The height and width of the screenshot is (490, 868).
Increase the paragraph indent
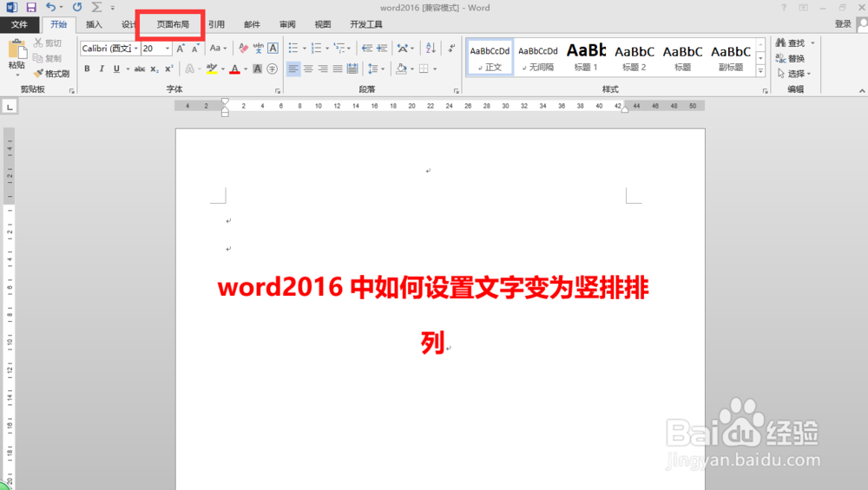(382, 49)
